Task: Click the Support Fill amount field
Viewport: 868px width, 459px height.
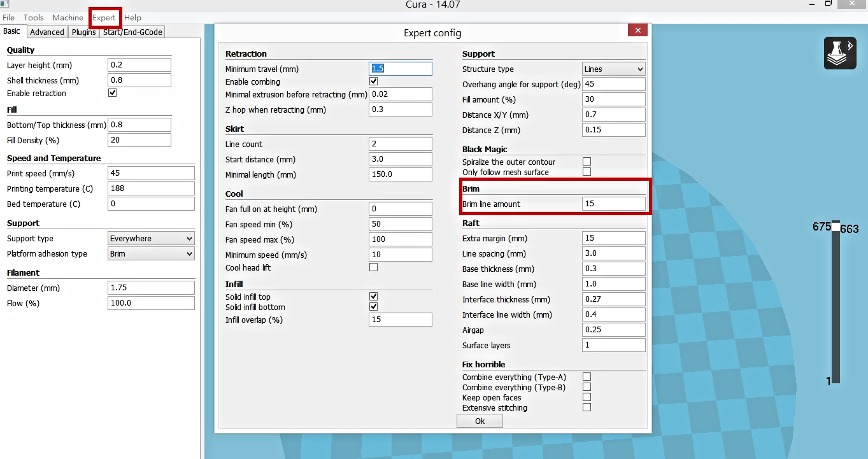Action: tap(614, 99)
